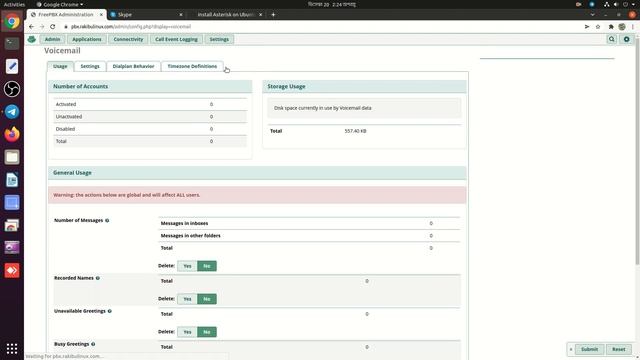The width and height of the screenshot is (640, 360).
Task: Set Recorded Names Delete to No
Action: pos(207,299)
